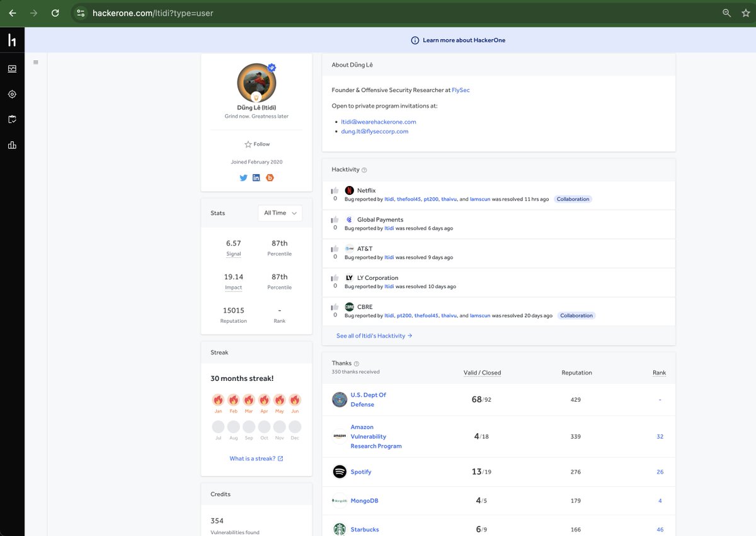This screenshot has width=756, height=536.
Task: Open the All Time stats dropdown
Action: (280, 213)
